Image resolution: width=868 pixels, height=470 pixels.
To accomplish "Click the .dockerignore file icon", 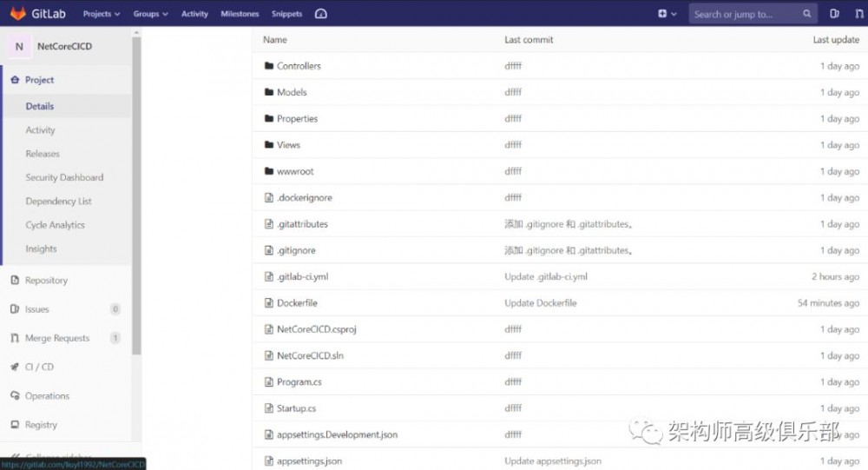I will (x=269, y=198).
